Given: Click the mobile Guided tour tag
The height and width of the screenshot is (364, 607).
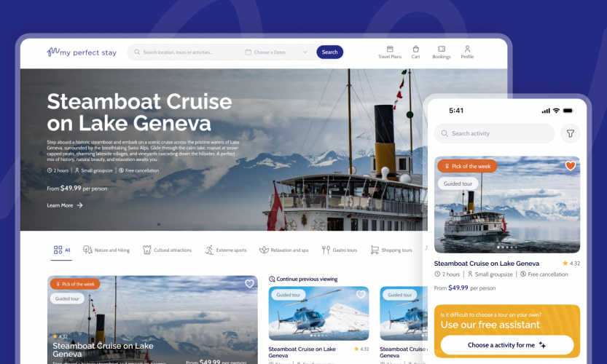Looking at the screenshot, I should [458, 183].
